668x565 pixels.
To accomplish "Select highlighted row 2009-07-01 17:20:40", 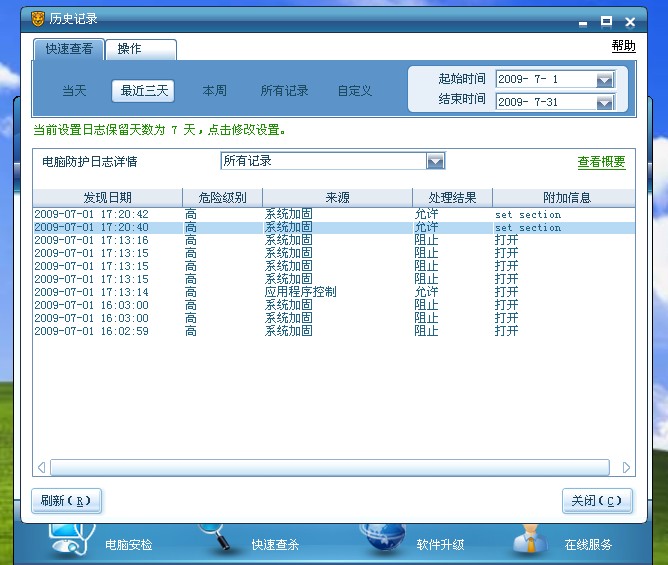I will click(334, 228).
